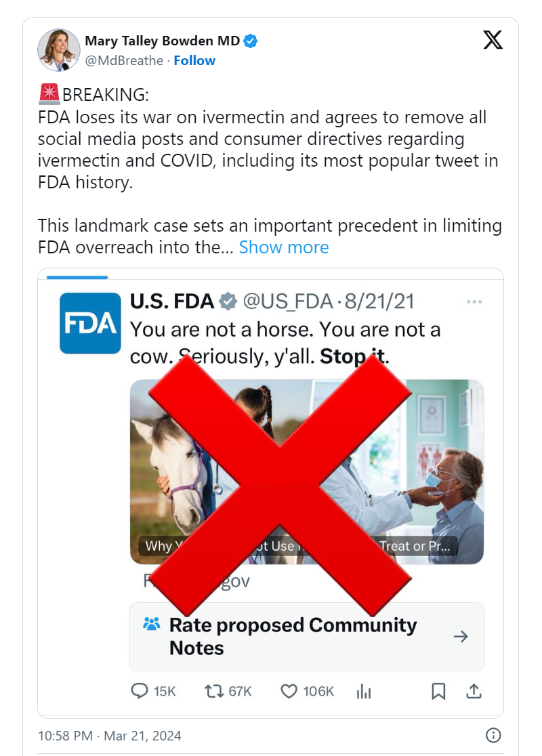
Task: View tweet analytics via bar chart icon
Action: (x=364, y=691)
